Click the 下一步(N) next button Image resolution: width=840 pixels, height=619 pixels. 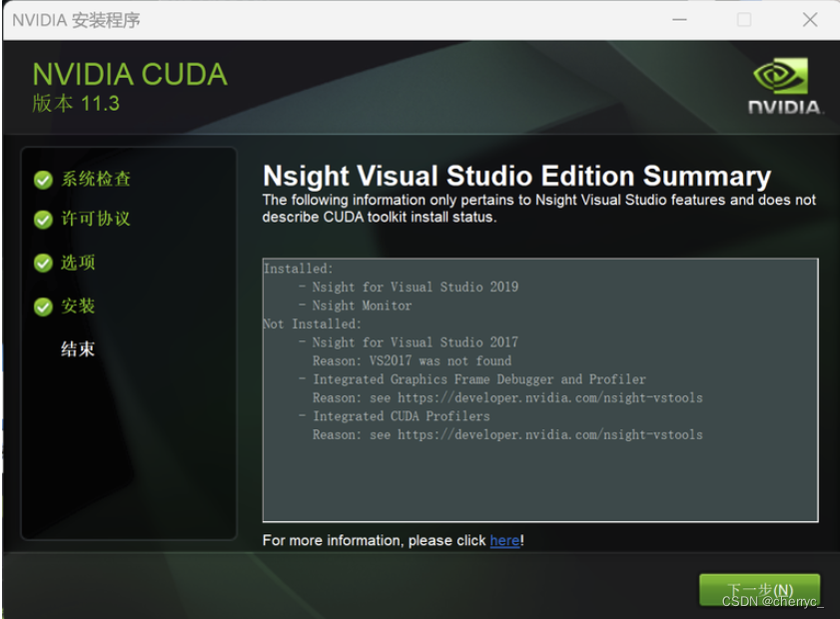[759, 590]
